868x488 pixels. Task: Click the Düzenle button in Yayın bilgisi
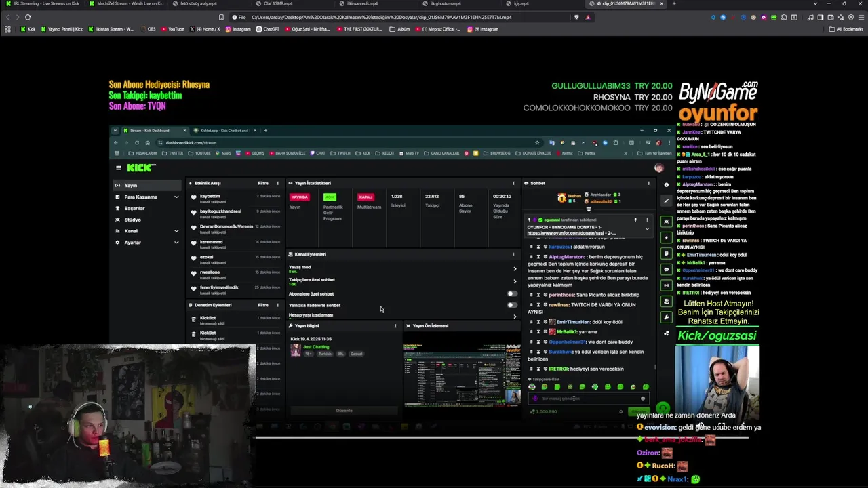click(344, 411)
